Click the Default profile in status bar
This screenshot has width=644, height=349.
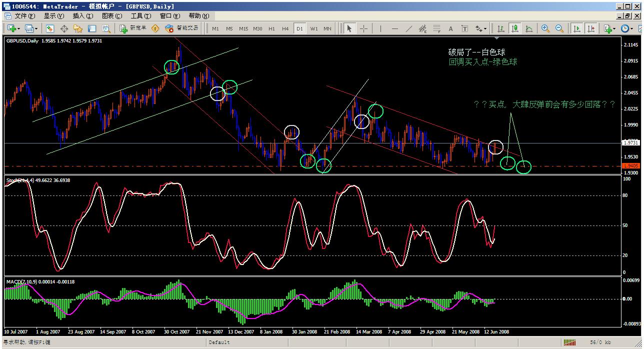pos(219,342)
